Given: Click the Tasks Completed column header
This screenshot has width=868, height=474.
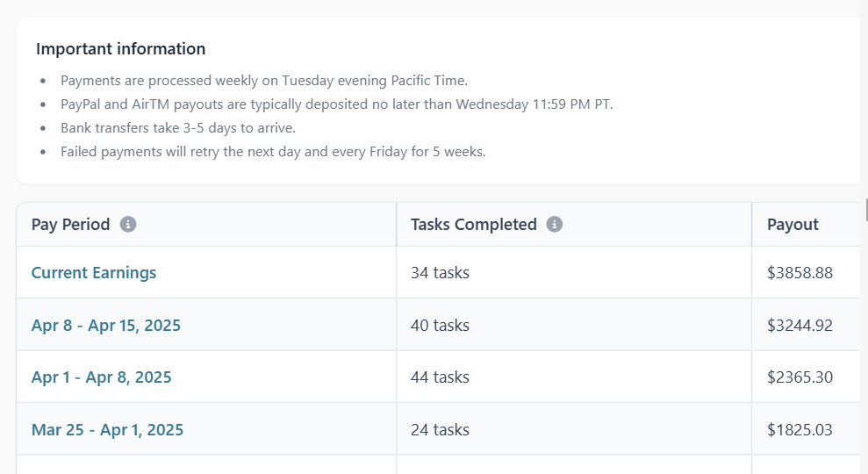Looking at the screenshot, I should 473,224.
